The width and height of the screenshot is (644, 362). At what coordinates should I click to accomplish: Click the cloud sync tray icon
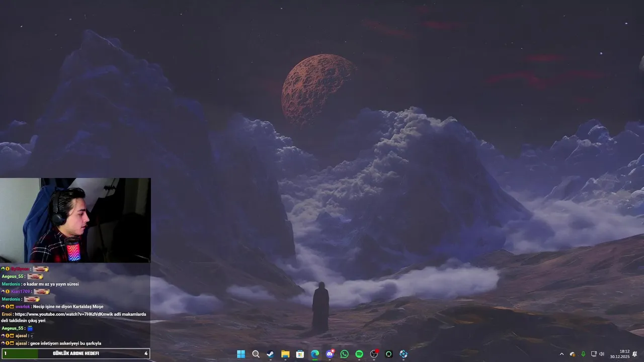pyautogui.click(x=573, y=354)
